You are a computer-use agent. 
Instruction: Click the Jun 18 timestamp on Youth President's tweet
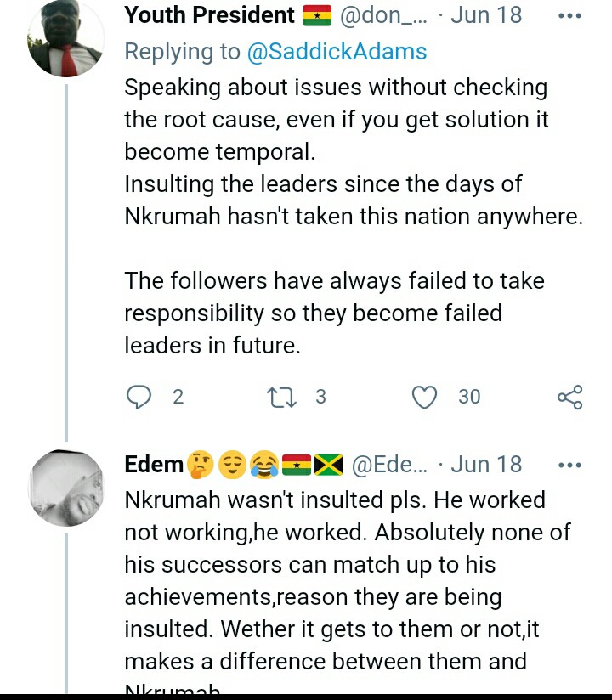point(486,15)
